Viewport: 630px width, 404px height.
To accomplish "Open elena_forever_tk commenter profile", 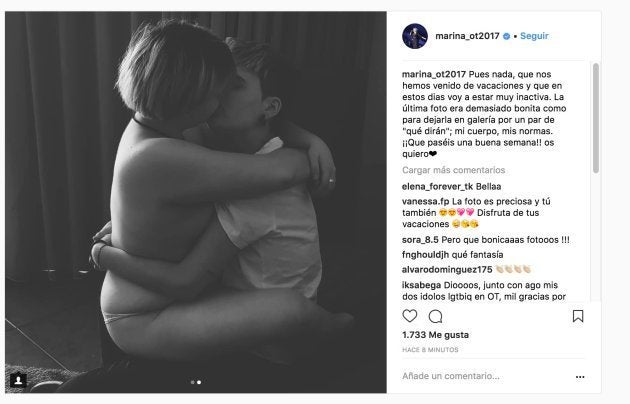I will (438, 187).
